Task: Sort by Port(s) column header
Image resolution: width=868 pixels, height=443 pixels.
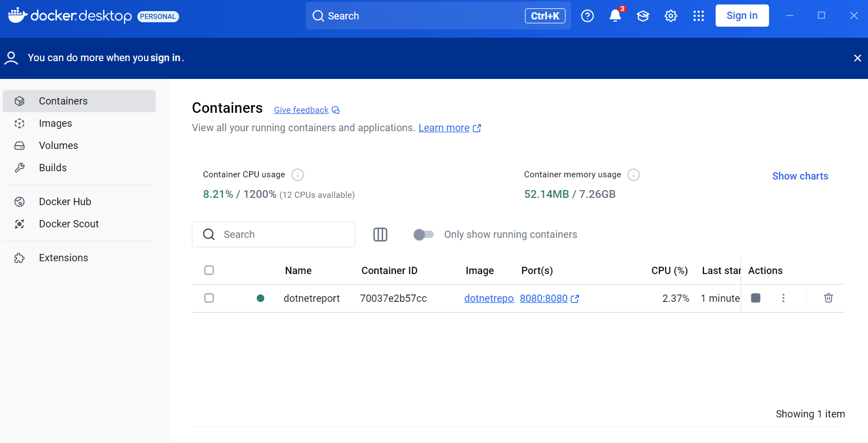Action: tap(537, 271)
